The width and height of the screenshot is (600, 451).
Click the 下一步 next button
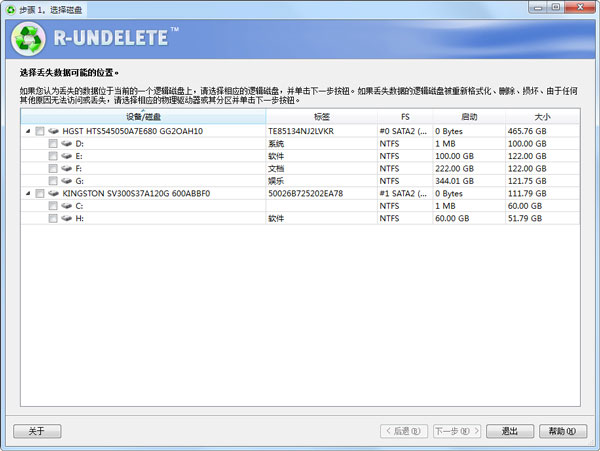click(x=457, y=431)
